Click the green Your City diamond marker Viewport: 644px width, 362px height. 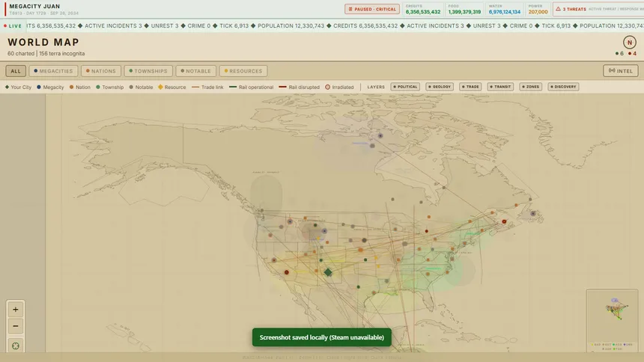click(328, 272)
